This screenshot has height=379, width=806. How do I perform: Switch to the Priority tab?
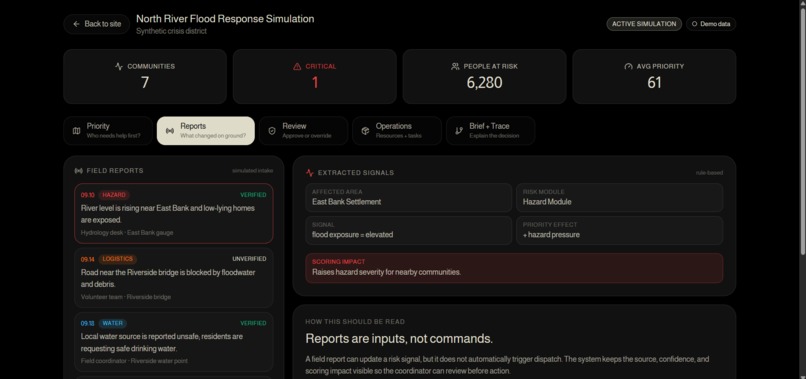108,131
